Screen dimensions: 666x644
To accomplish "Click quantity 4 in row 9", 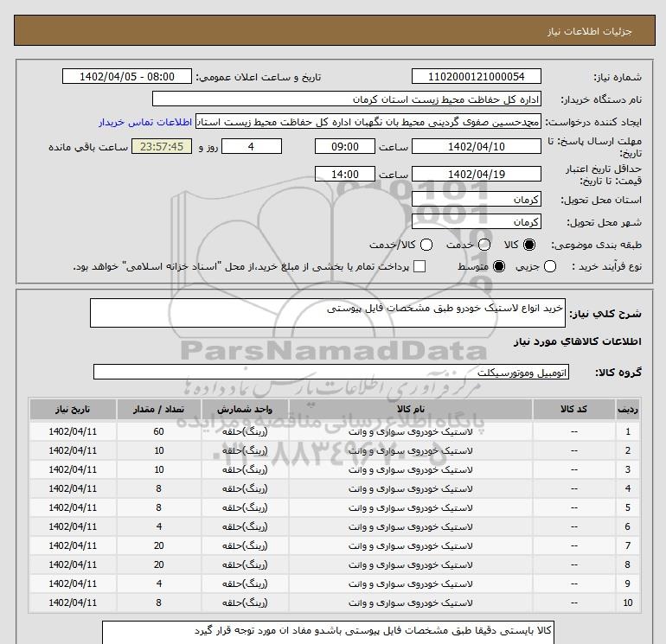I will coord(158,583).
